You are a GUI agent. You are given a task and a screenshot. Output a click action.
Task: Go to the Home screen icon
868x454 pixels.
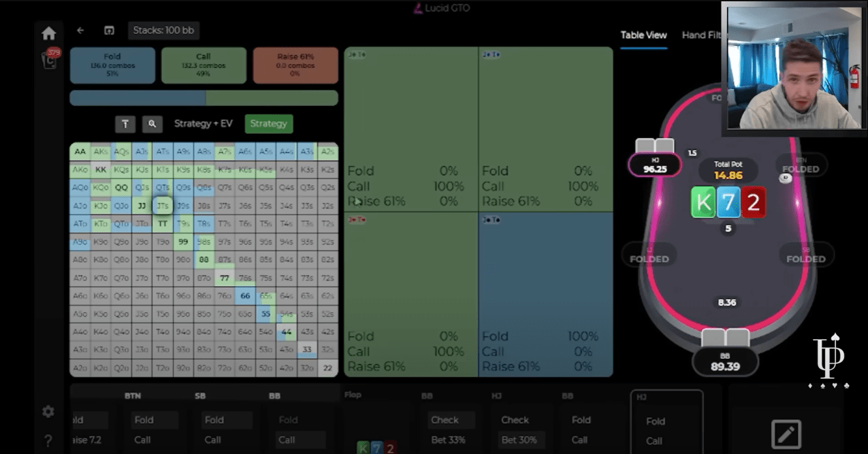click(48, 33)
